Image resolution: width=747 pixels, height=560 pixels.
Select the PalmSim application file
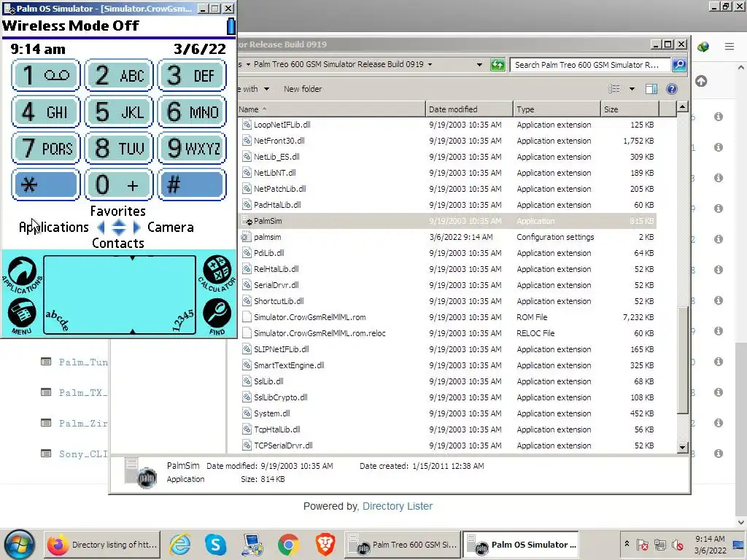447,221
